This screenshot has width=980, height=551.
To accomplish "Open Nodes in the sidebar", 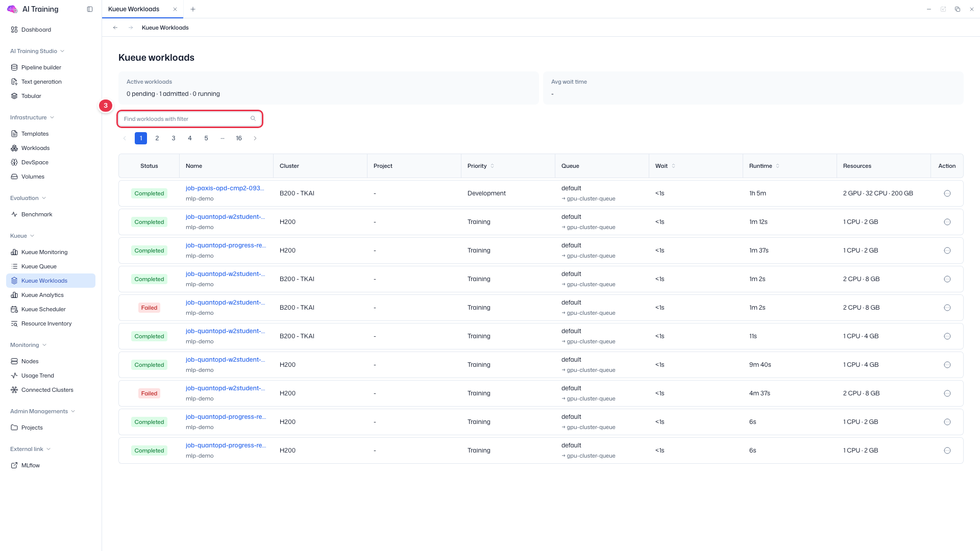I will coord(51,361).
